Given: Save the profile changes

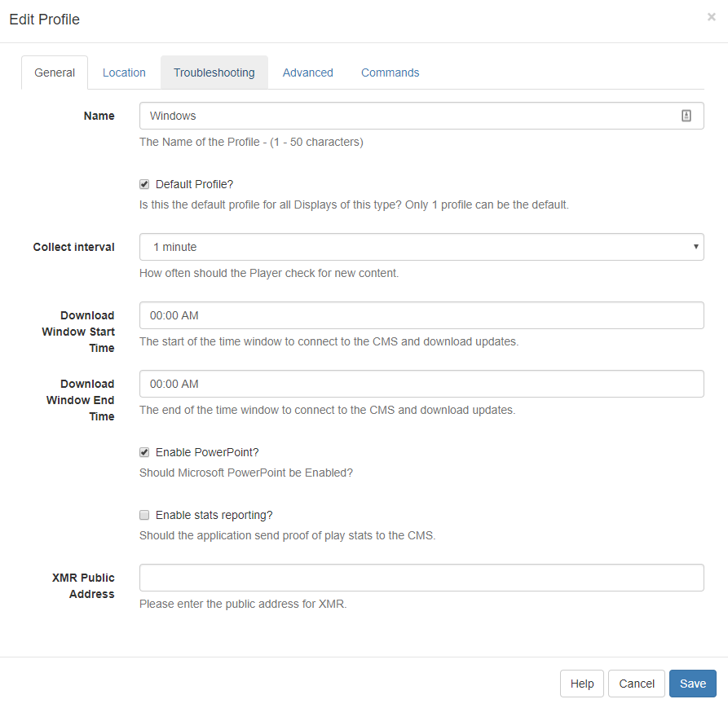Looking at the screenshot, I should coord(692,684).
